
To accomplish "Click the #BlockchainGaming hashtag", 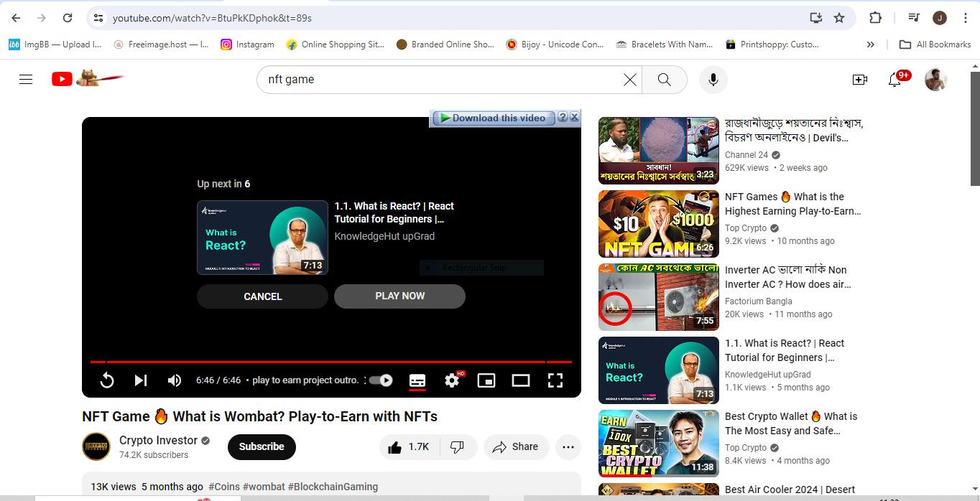I will (x=333, y=487).
